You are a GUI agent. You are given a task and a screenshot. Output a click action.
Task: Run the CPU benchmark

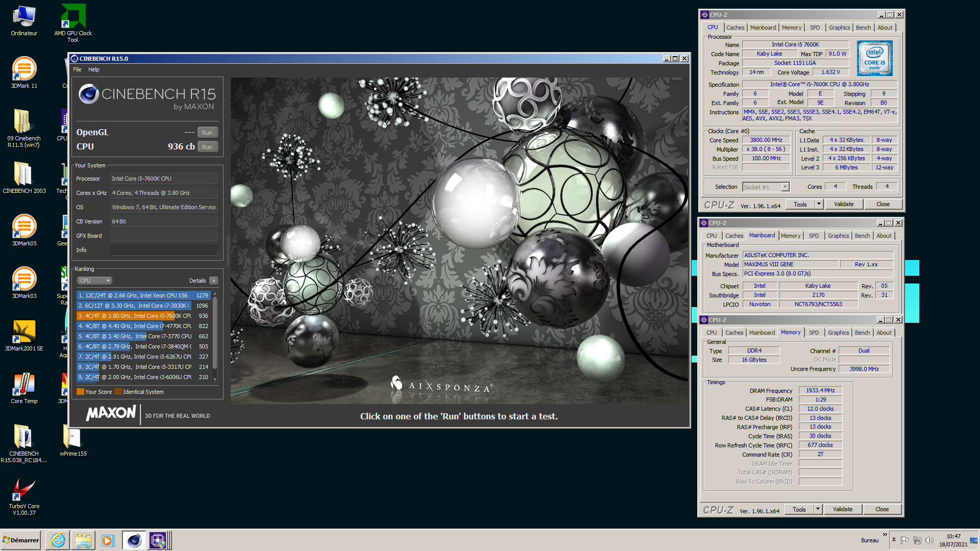tap(207, 146)
